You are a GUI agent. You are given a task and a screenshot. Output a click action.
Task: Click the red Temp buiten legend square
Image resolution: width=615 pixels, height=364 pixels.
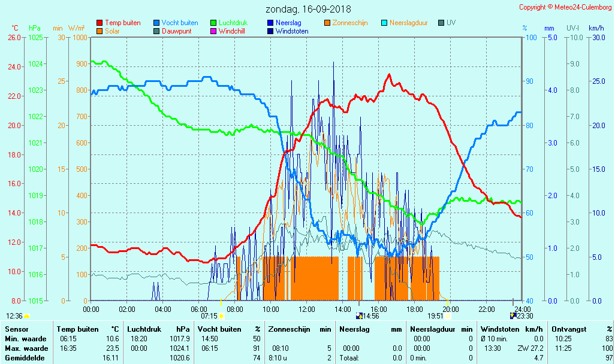click(x=100, y=23)
